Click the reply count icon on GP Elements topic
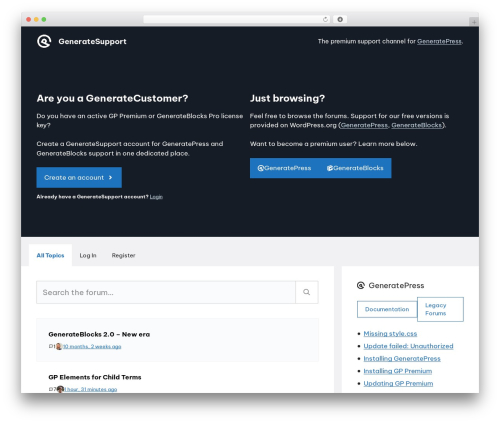The image size is (500, 423). tap(52, 389)
